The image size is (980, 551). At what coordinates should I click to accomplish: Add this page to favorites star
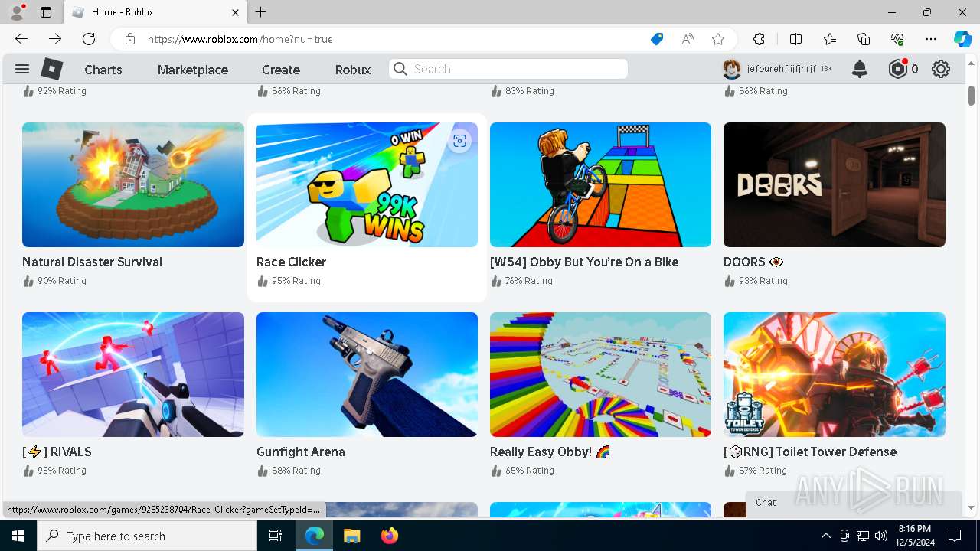pos(718,39)
